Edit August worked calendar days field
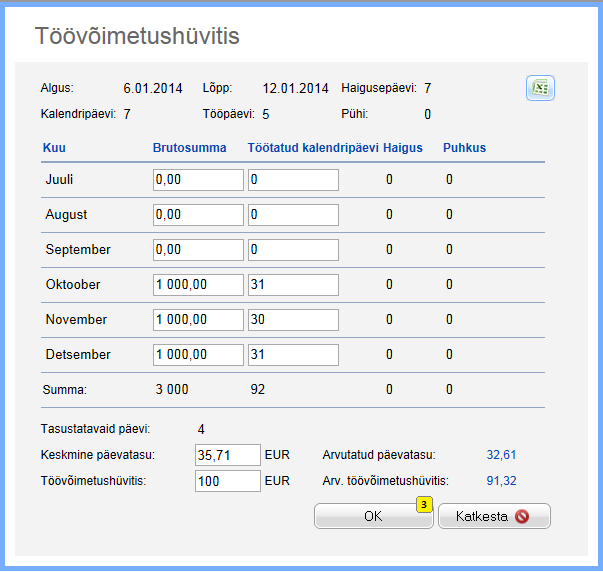 click(293, 215)
